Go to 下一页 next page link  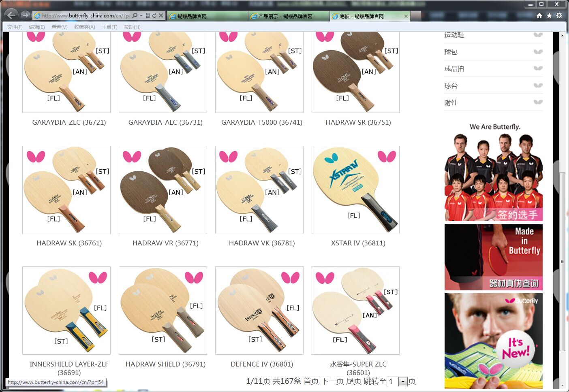(x=332, y=381)
